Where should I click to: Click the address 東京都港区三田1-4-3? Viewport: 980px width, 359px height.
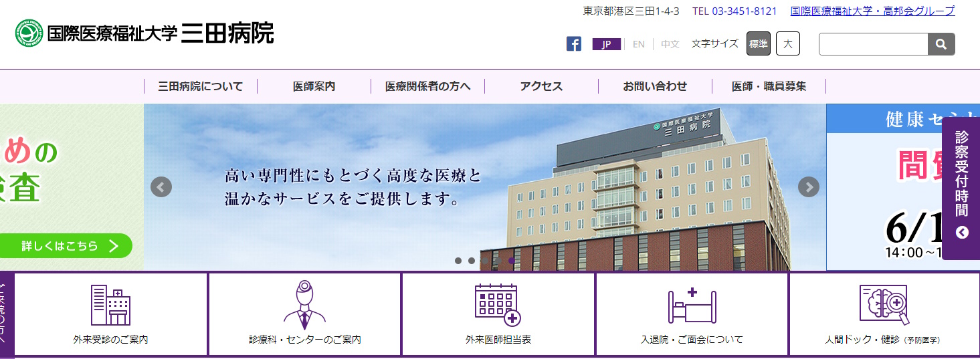click(631, 11)
